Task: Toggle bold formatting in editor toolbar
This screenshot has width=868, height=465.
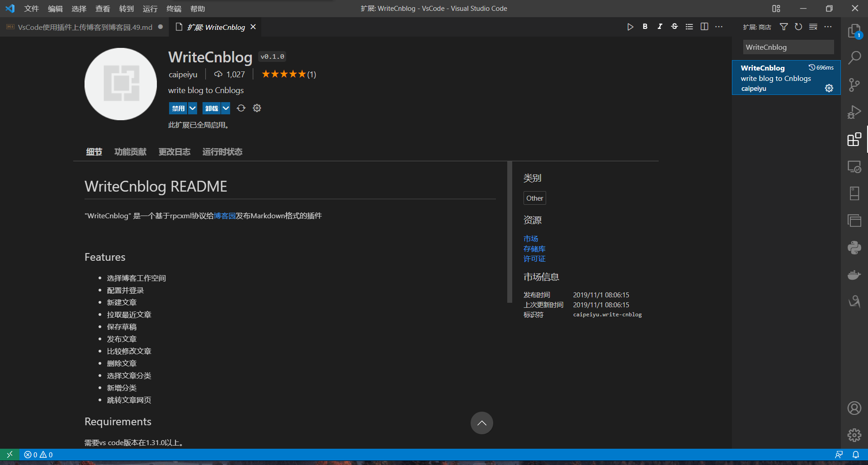Action: point(645,27)
